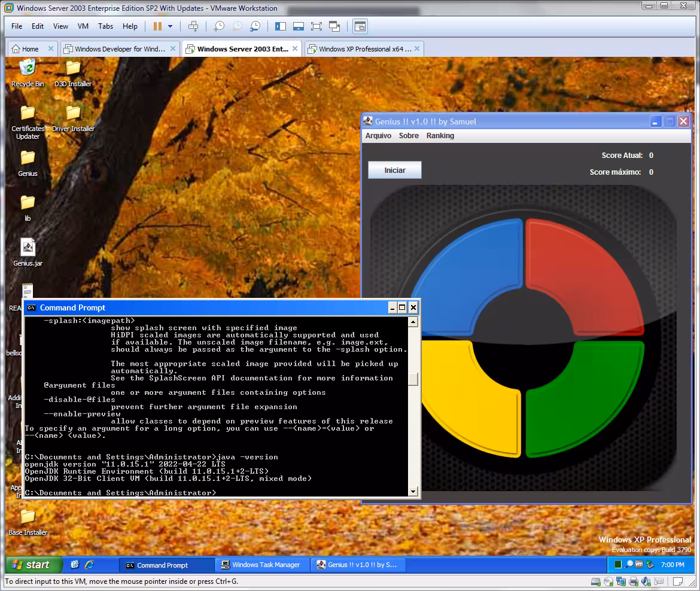
Task: Click the green Task Manager CPU tray icon
Action: click(x=618, y=565)
